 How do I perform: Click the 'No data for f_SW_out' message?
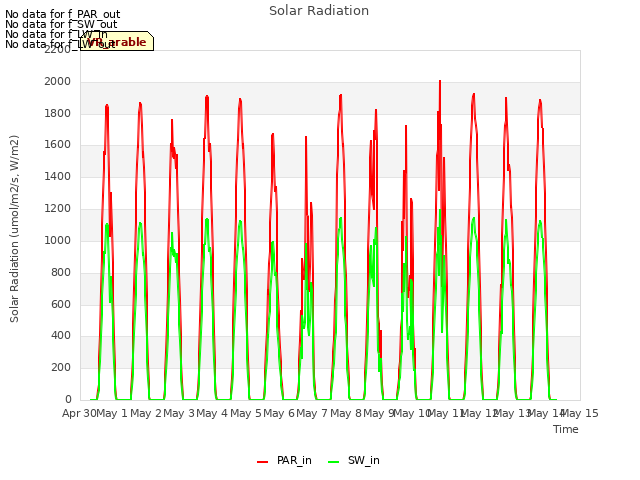click(x=61, y=24)
